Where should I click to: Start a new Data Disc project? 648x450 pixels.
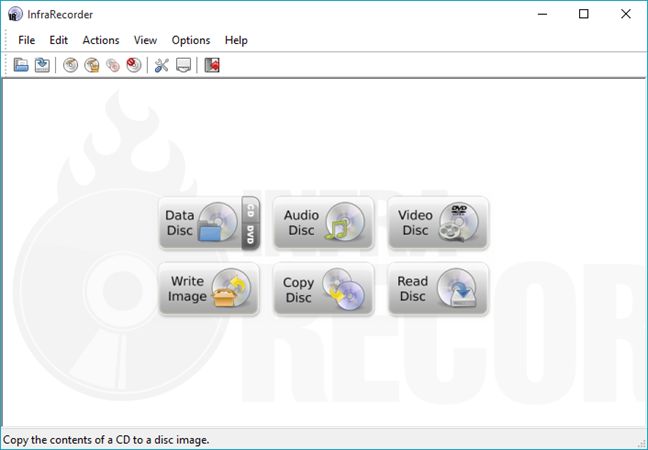200,223
